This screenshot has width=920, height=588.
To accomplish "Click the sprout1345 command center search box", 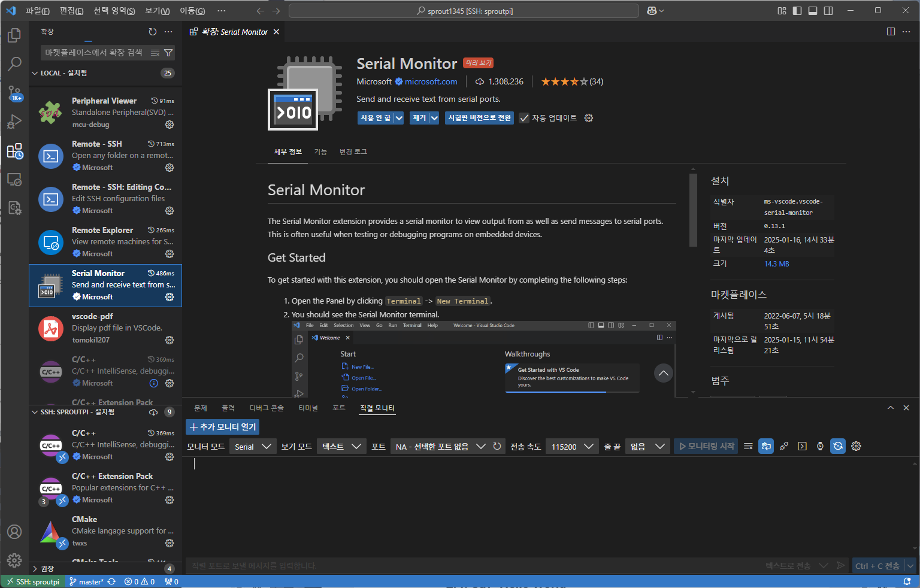I will point(464,11).
